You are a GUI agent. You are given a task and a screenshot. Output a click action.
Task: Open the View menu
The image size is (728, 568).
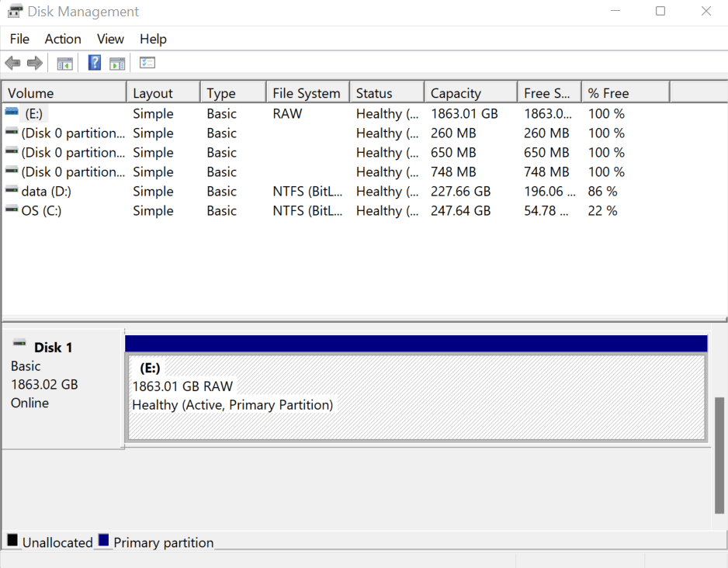click(x=110, y=39)
